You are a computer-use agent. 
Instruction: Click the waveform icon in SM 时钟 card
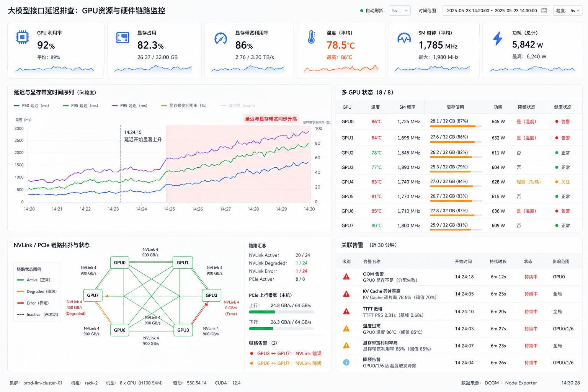pyautogui.click(x=404, y=38)
